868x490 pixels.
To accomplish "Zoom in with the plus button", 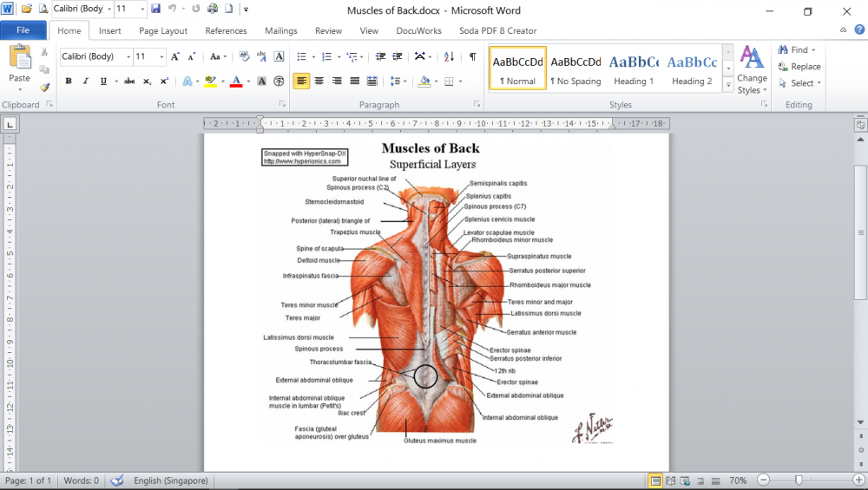I will [858, 480].
